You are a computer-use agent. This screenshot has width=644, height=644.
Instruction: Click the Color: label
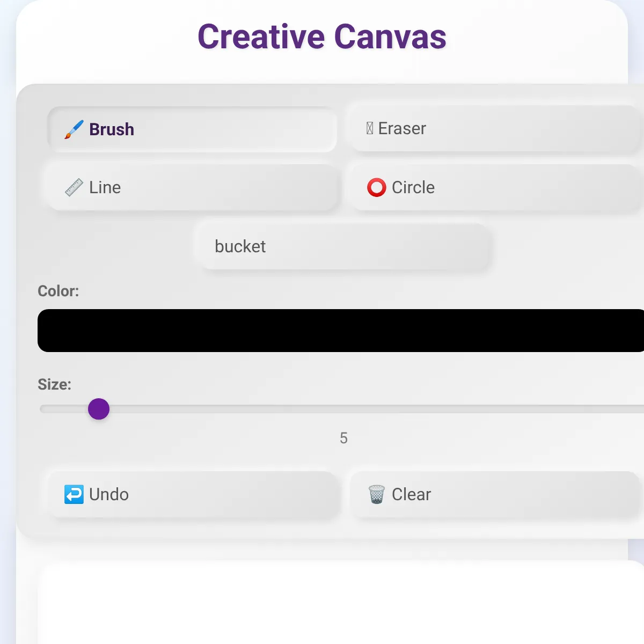pos(58,291)
